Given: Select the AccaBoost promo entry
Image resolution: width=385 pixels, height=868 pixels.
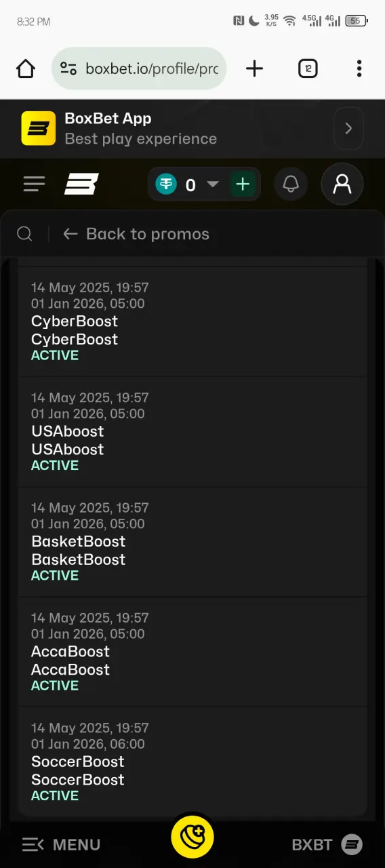Looking at the screenshot, I should [192, 652].
